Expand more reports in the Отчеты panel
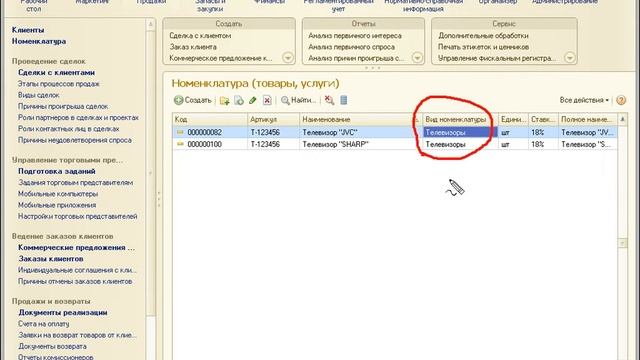Screen dimensions: 640x360 coord(417,58)
